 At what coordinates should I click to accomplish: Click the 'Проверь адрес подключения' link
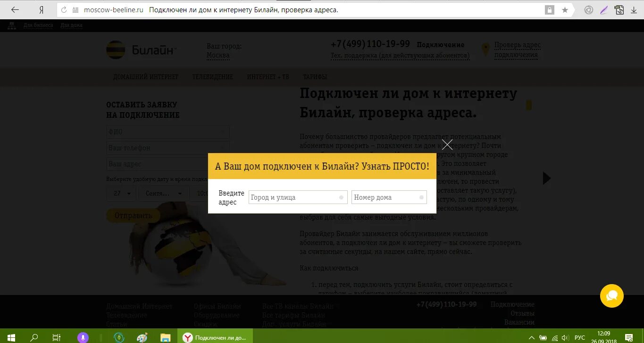[x=518, y=50]
